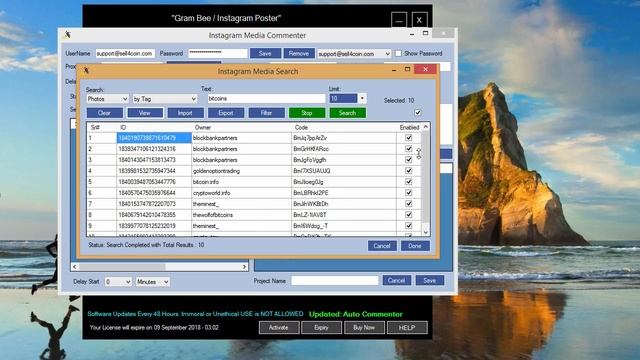
Task: Click the Export button
Action: tap(226, 113)
